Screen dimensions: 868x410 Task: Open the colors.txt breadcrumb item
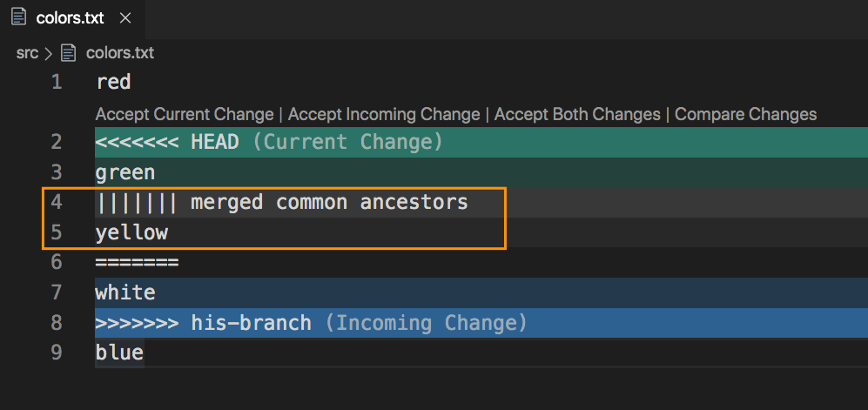[119, 53]
